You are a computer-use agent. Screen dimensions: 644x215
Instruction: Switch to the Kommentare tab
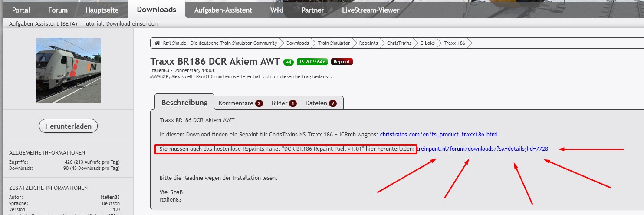(240, 103)
